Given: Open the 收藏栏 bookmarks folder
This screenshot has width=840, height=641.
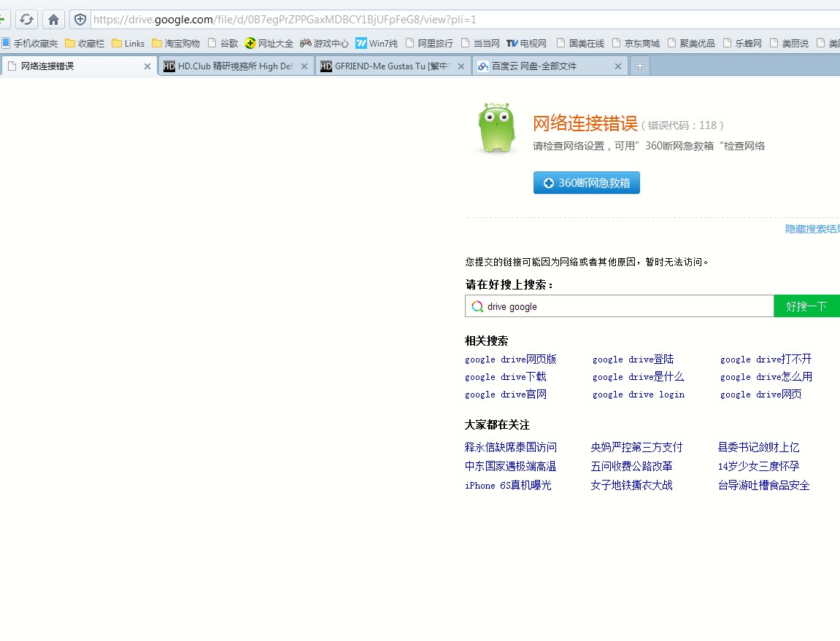Looking at the screenshot, I should (x=85, y=43).
